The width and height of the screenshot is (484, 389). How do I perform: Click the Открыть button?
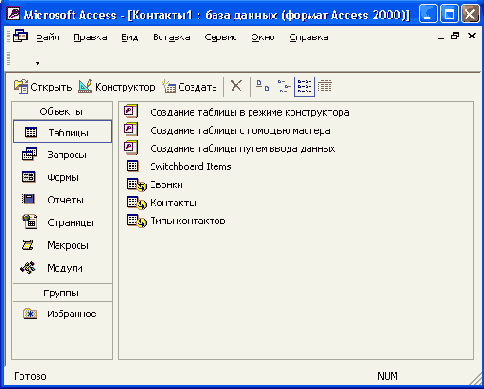click(43, 87)
